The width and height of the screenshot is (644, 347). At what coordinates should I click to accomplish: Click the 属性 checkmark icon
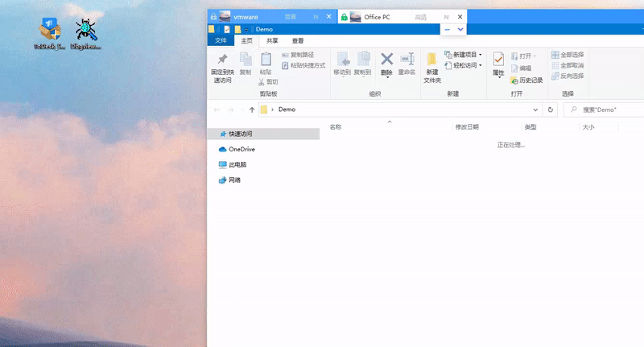point(498,60)
